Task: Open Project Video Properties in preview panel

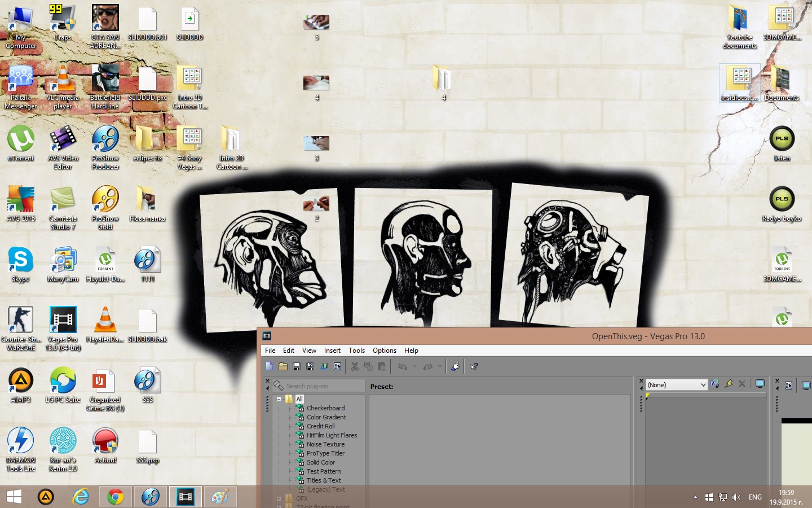Action: (x=789, y=386)
